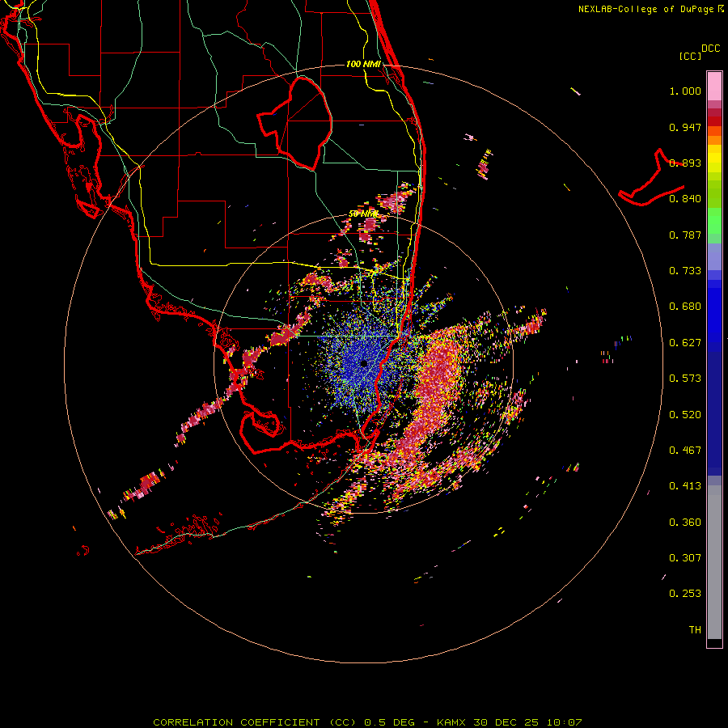Pick the light pink top color bar segment
728x728 pixels.
click(x=714, y=86)
